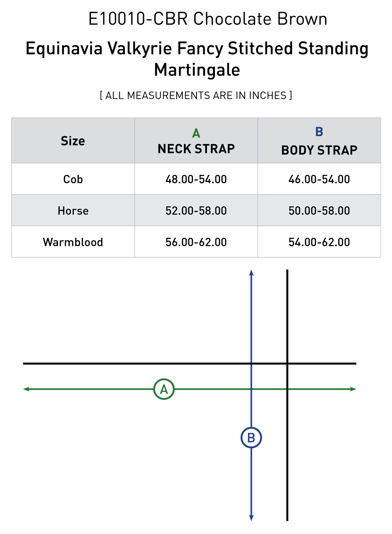Click the Equinavia Valkyrie product title

(x=197, y=59)
